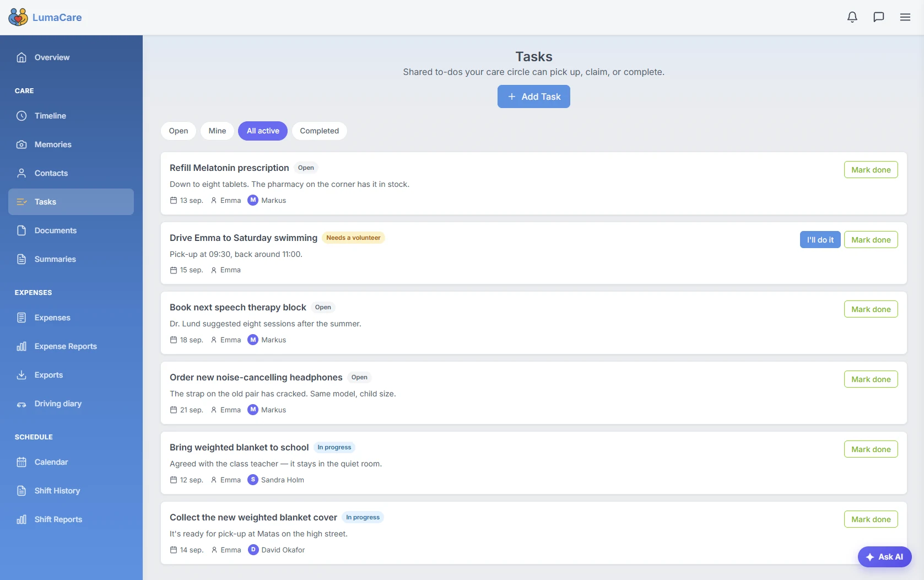924x580 pixels.
Task: Click the Memories camera icon
Action: [x=21, y=144]
